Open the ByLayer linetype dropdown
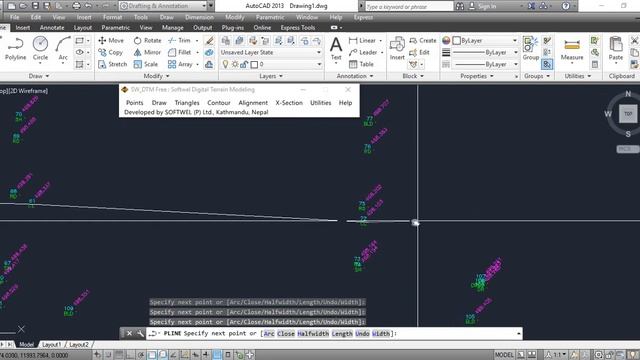This screenshot has width=640, height=360. (x=485, y=64)
